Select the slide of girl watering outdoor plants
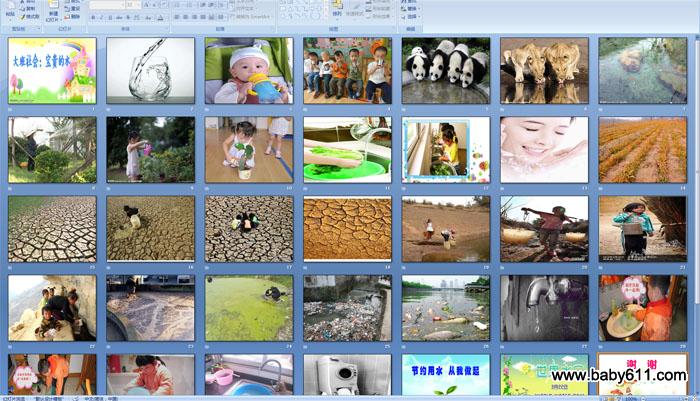This screenshot has height=401, width=700. click(x=150, y=150)
